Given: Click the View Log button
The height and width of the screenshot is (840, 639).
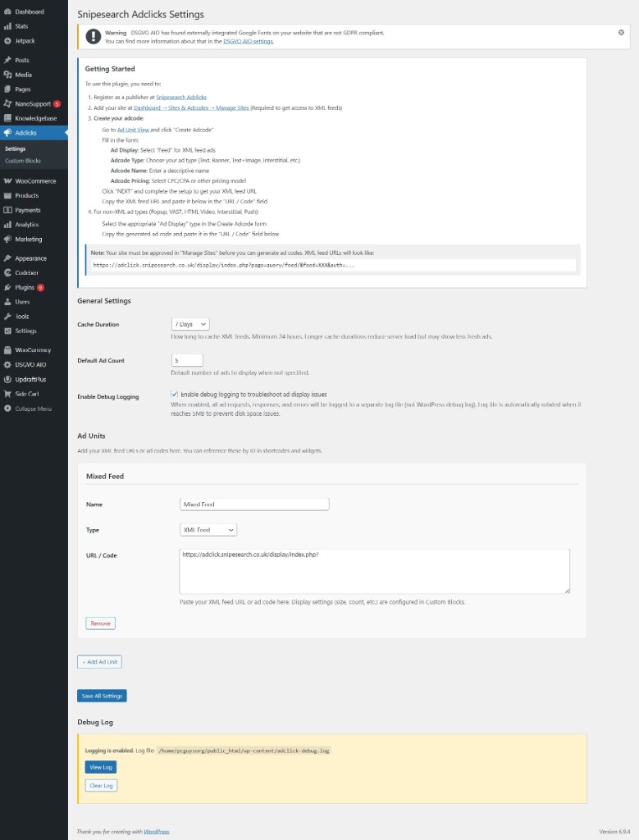Looking at the screenshot, I should (x=101, y=767).
